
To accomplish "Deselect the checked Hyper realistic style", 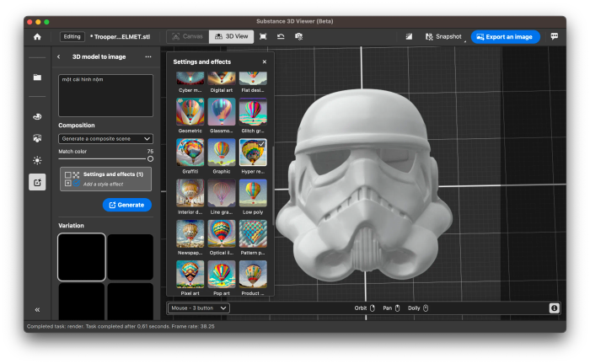I will [253, 153].
